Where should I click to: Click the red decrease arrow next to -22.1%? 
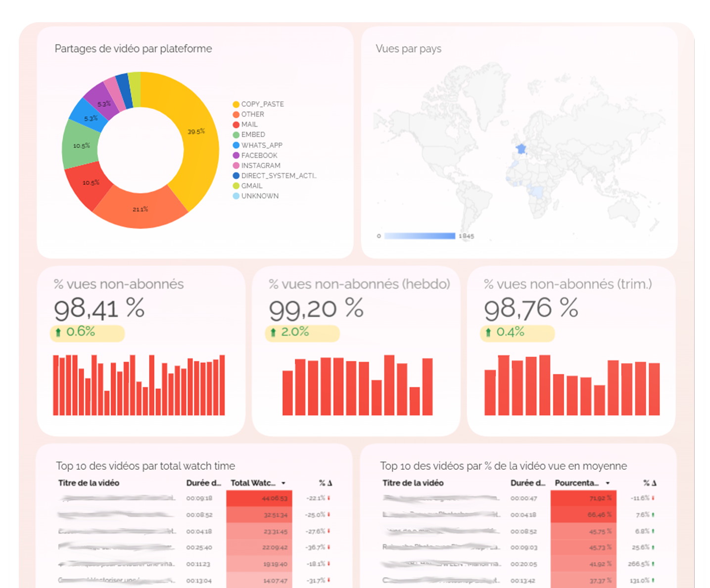pos(329,498)
